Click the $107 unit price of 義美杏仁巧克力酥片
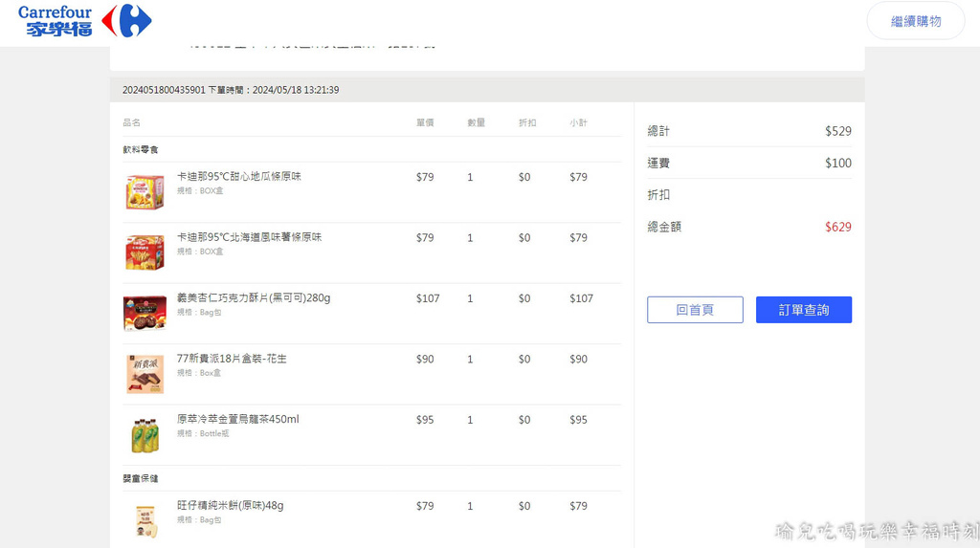 coord(428,298)
